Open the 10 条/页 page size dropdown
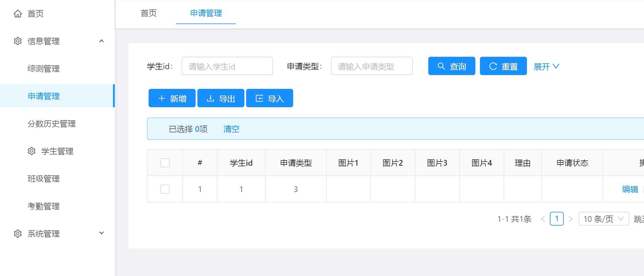 (604, 219)
